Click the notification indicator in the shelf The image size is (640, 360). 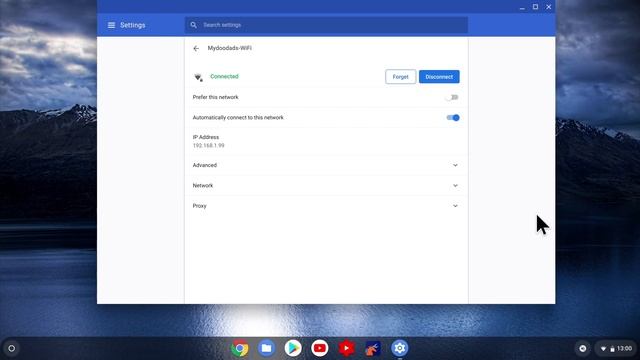point(583,349)
